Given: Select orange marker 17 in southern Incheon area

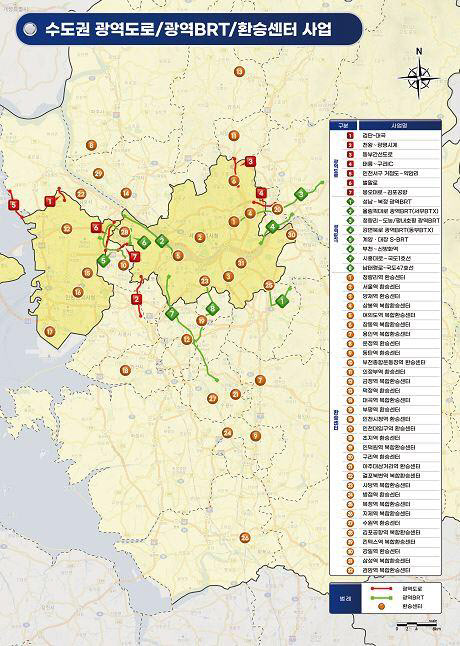Looking at the screenshot, I should click(49, 331).
